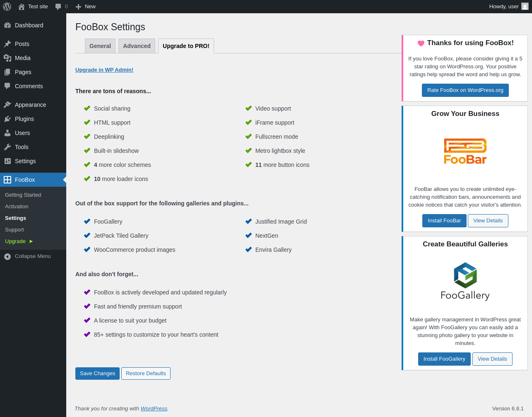Image resolution: width=532 pixels, height=417 pixels.
Task: Select the Appearance paintbrush icon
Action: [x=7, y=105]
